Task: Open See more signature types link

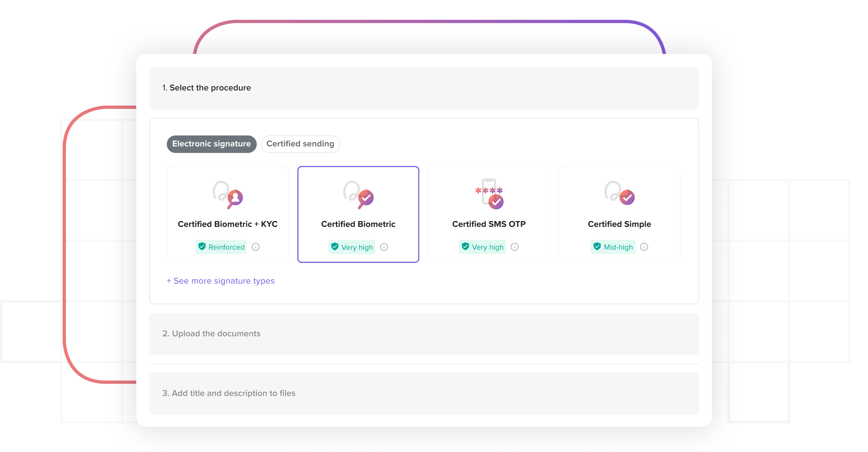Action: [221, 281]
